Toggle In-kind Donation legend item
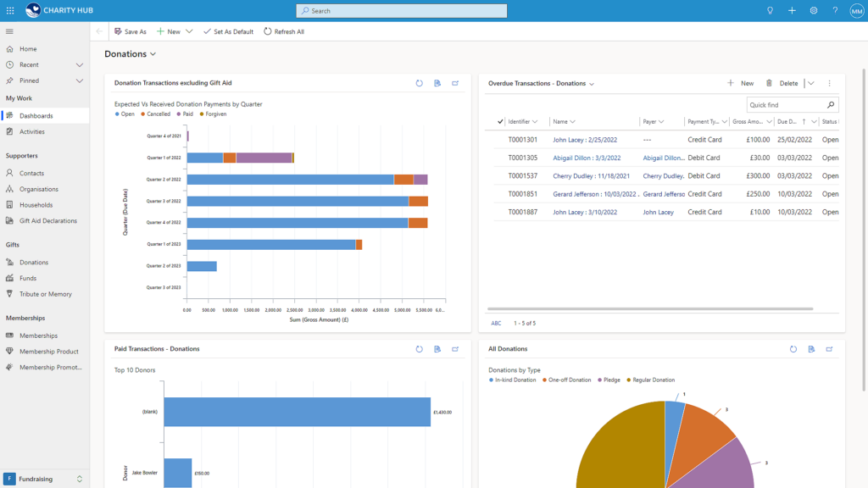The width and height of the screenshot is (868, 488). click(x=513, y=380)
